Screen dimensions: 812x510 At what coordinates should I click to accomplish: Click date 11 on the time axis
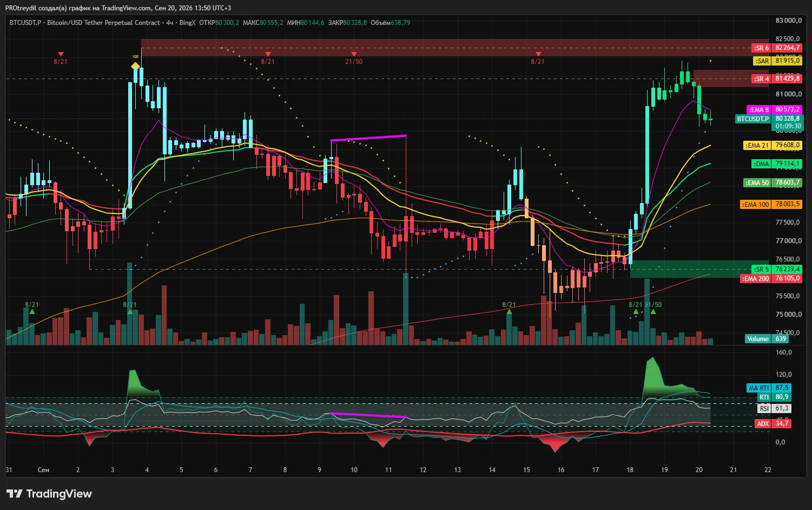click(x=388, y=470)
